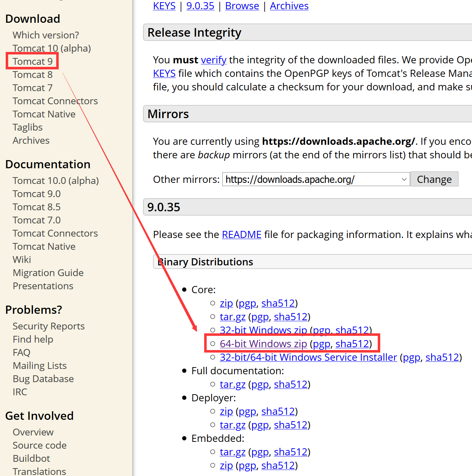Screen dimensions: 472x476
Task: Visit the Mailing Lists page
Action: 39,365
